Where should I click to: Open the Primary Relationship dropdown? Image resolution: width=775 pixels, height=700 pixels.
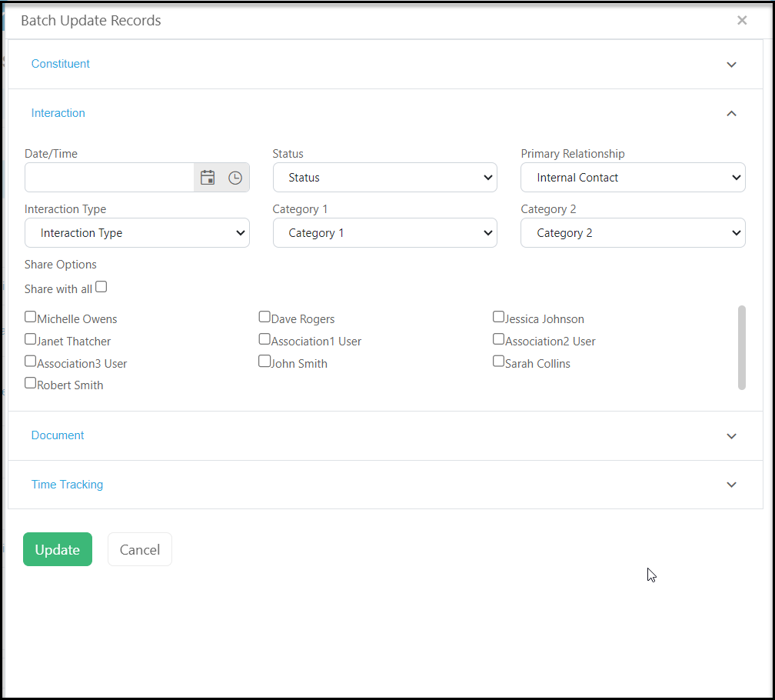[633, 178]
